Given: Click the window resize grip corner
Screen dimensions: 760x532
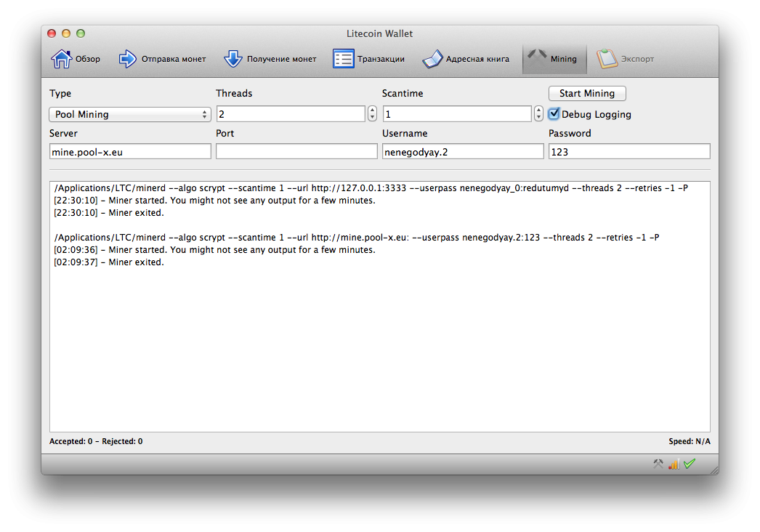Looking at the screenshot, I should pyautogui.click(x=714, y=470).
